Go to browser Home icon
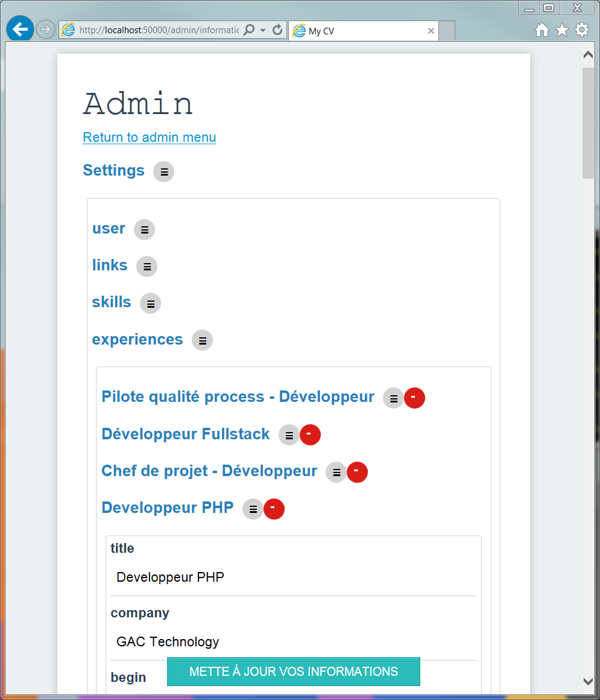This screenshot has height=700, width=600. coord(542,30)
